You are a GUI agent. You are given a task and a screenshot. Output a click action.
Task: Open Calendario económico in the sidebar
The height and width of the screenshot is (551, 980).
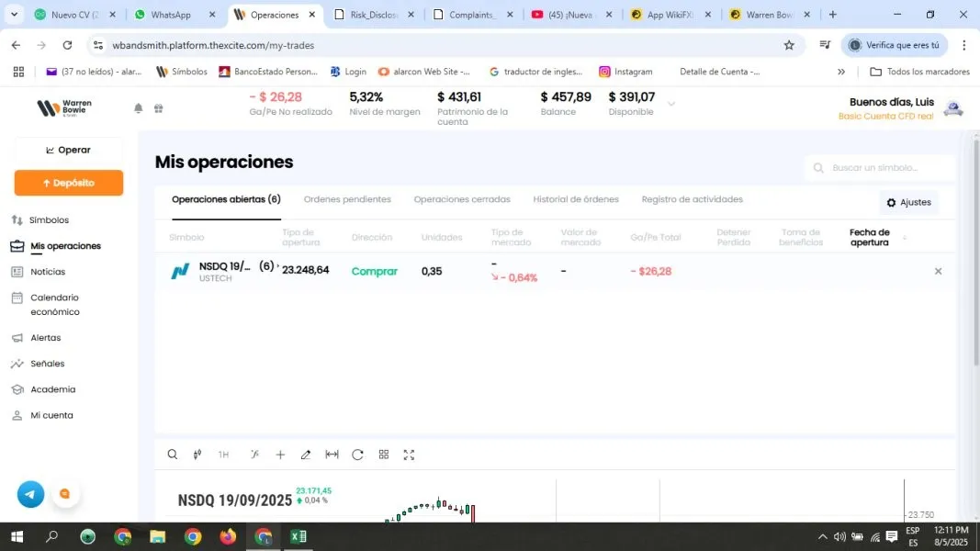pos(55,304)
